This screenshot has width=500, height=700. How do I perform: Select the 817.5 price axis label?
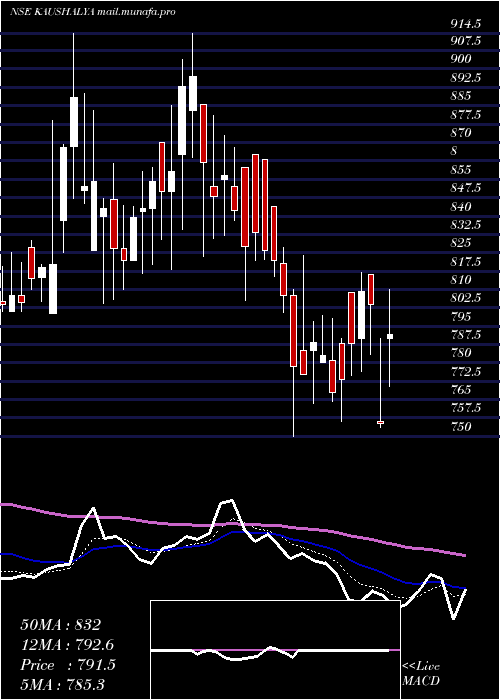pyautogui.click(x=466, y=262)
